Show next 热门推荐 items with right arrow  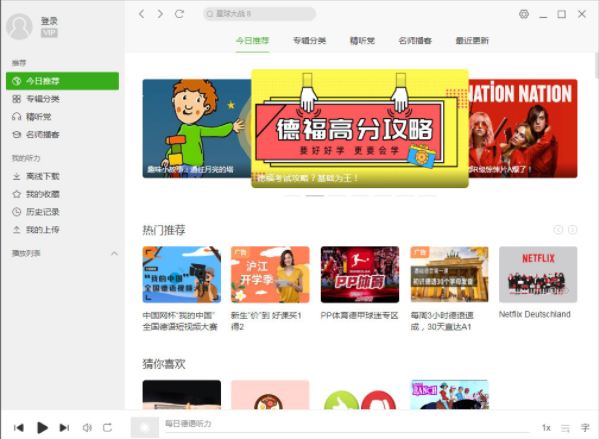572,230
